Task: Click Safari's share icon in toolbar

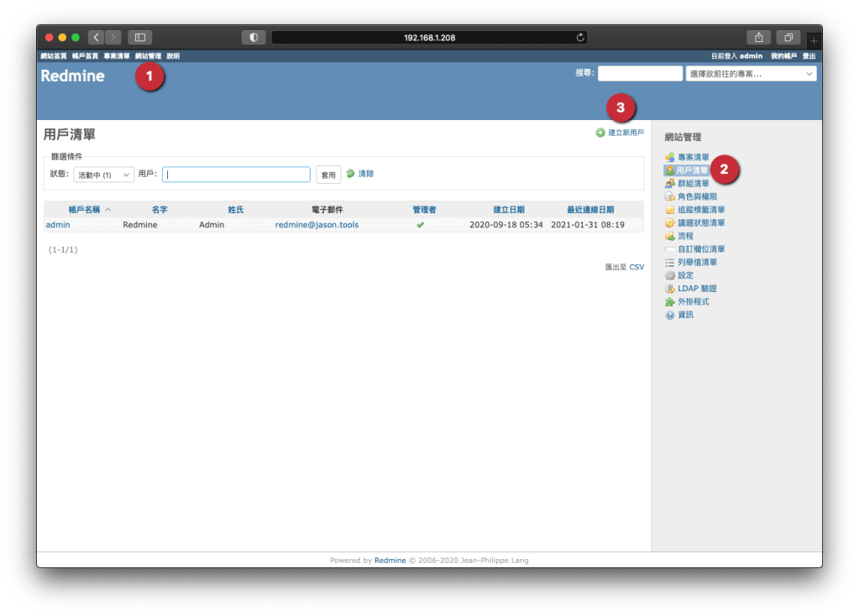Action: (758, 37)
